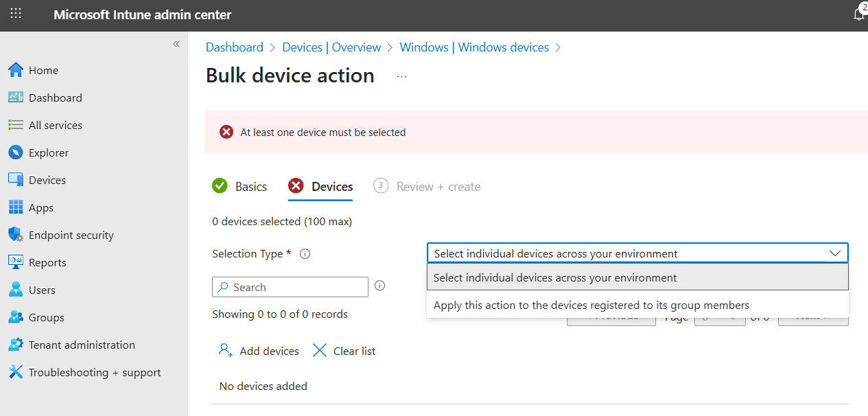Image resolution: width=868 pixels, height=416 pixels.
Task: Click the Add devices button
Action: 259,351
